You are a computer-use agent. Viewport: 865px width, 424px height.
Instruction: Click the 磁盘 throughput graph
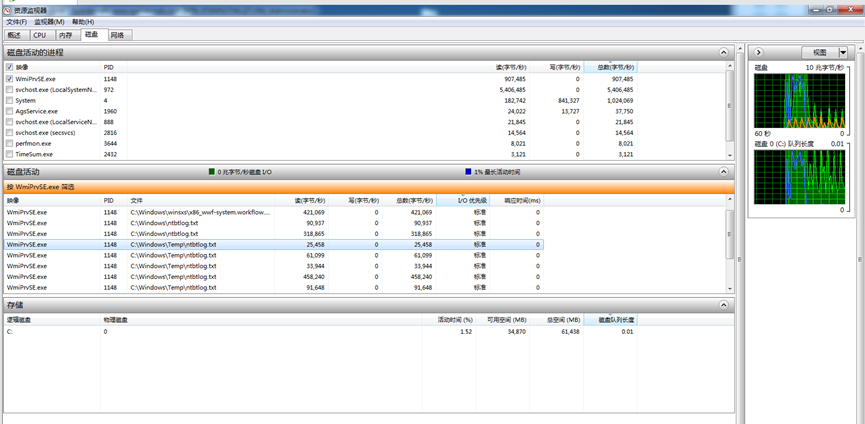pos(799,101)
